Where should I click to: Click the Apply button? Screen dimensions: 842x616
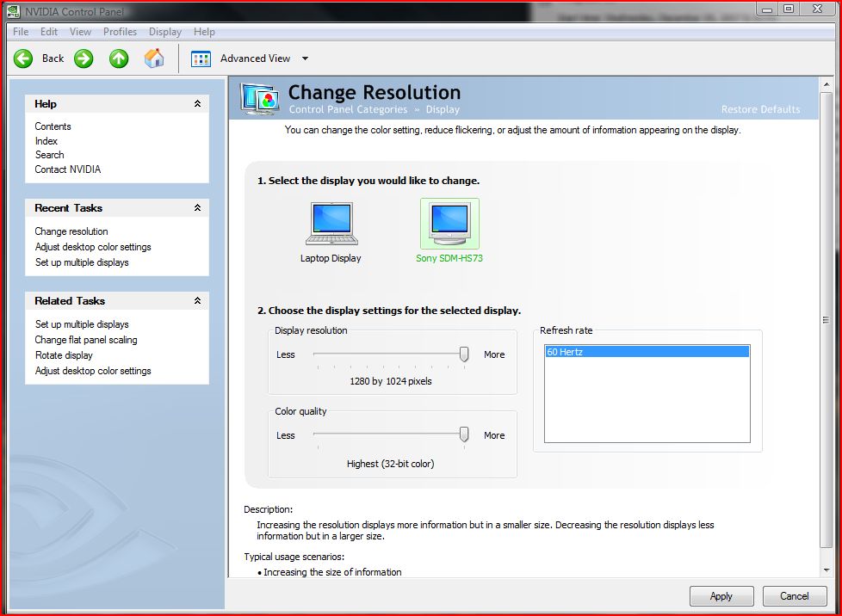721,596
